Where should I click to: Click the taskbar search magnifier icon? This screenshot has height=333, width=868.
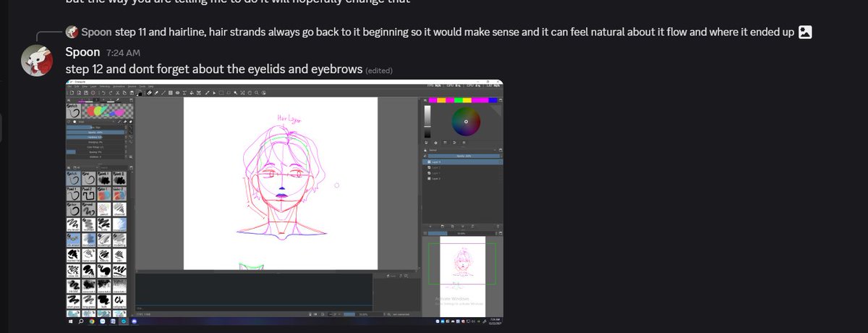[81, 321]
